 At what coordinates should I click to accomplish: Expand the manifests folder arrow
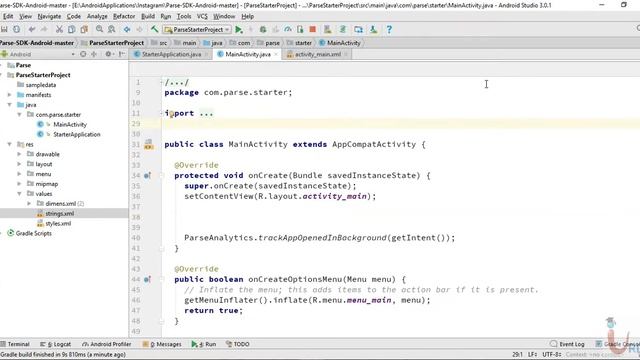point(9,95)
